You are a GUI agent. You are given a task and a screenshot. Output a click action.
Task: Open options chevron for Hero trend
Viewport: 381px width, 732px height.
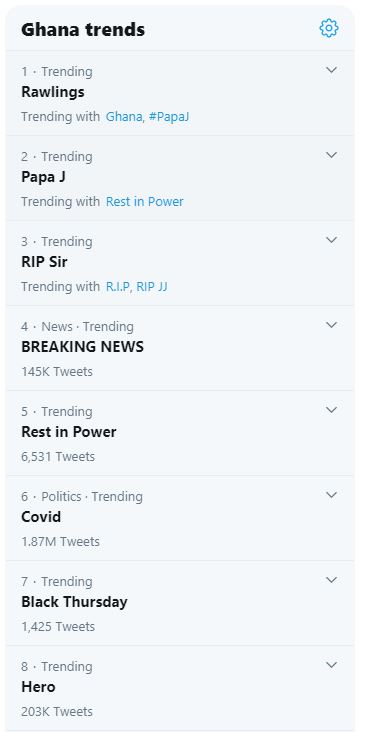pyautogui.click(x=331, y=665)
